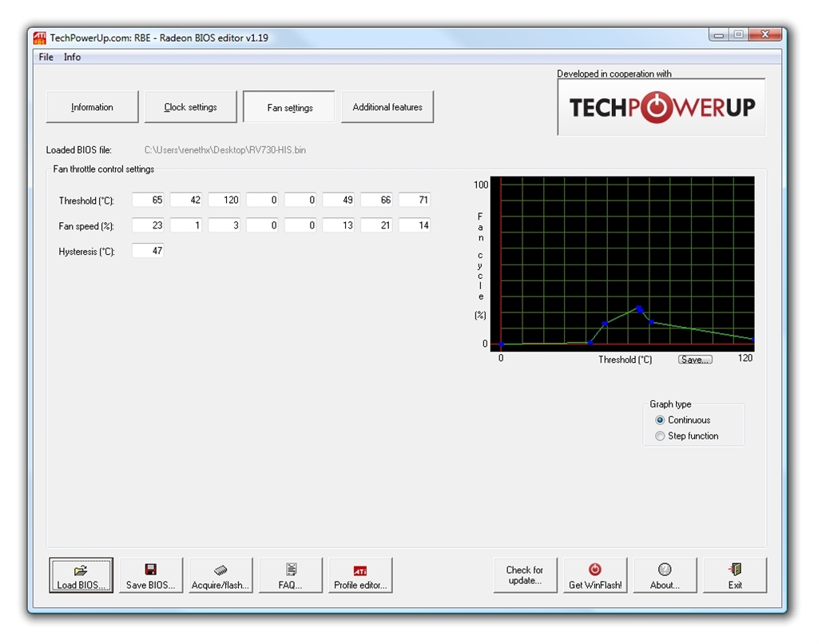The width and height of the screenshot is (818, 644).
Task: Switch to the Information tab
Action: click(x=93, y=107)
